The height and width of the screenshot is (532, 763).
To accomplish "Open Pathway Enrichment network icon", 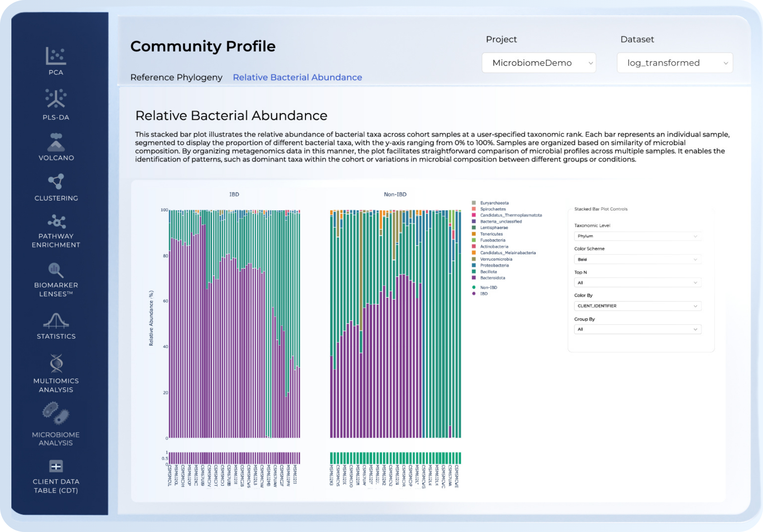I will coord(56,222).
